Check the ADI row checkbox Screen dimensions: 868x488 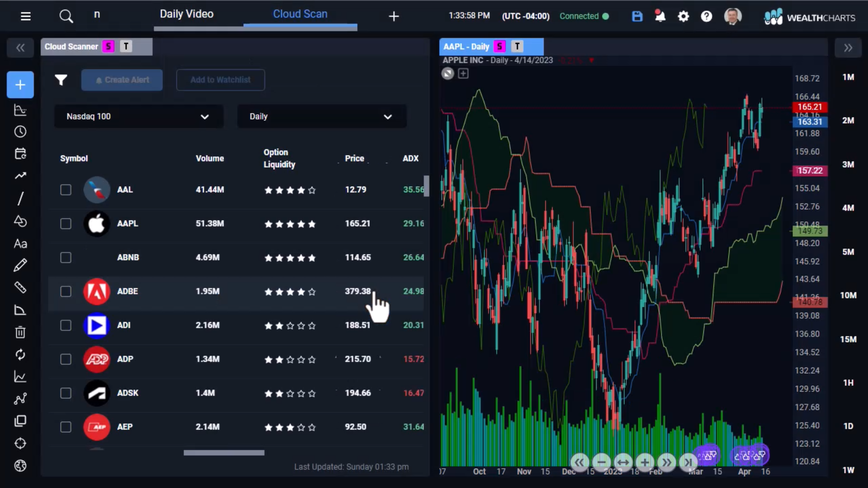click(66, 325)
